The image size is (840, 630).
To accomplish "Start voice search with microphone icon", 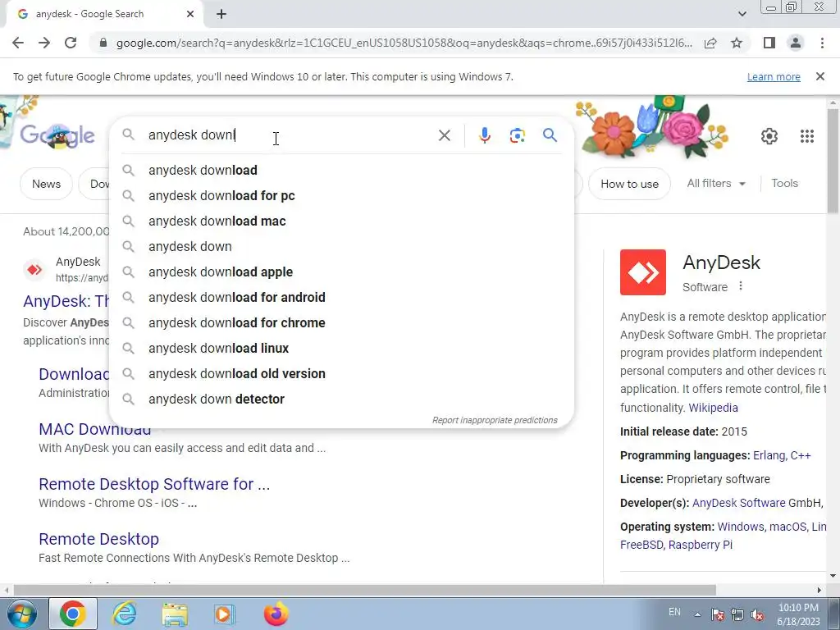I will point(484,135).
